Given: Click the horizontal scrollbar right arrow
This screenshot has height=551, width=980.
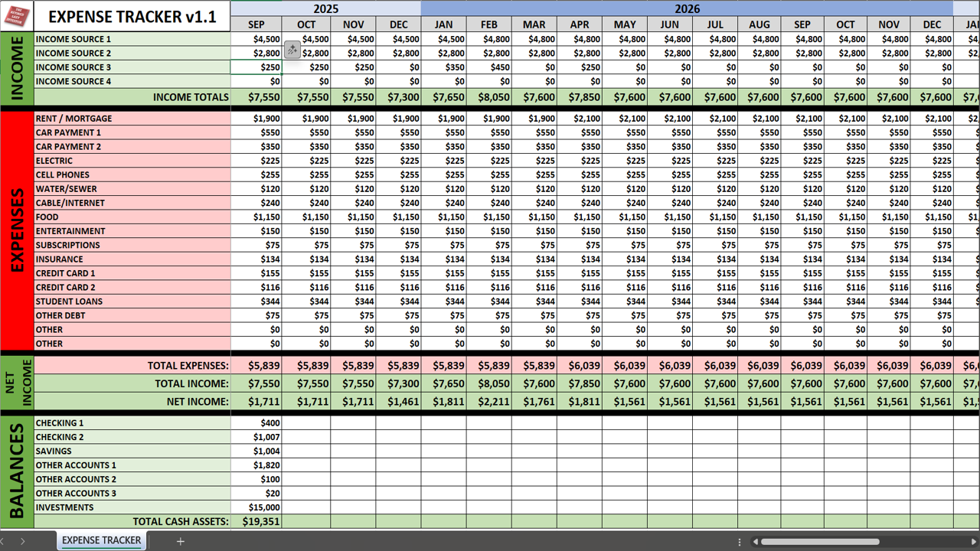Looking at the screenshot, I should click(974, 542).
